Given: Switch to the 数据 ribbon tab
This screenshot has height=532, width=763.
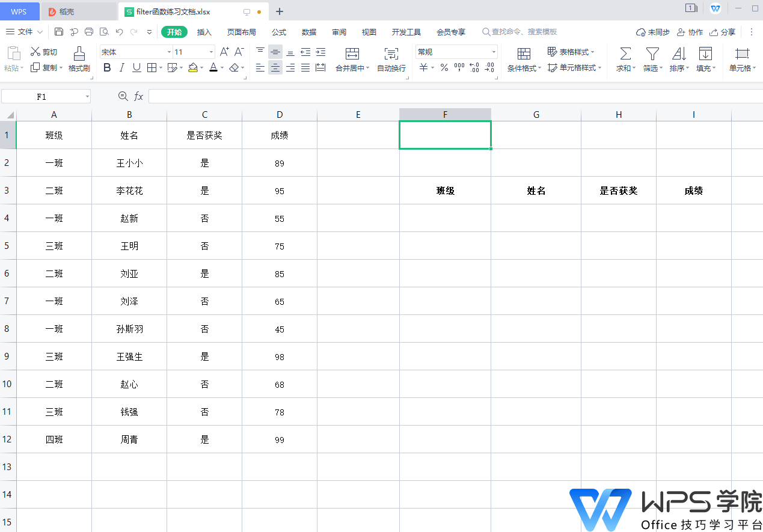Looking at the screenshot, I should (309, 32).
